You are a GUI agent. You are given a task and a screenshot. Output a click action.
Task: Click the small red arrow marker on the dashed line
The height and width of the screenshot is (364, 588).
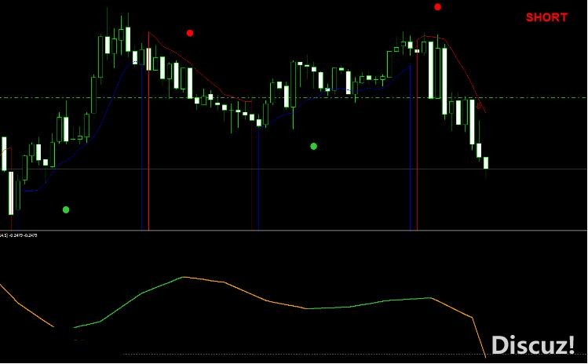coord(479,106)
